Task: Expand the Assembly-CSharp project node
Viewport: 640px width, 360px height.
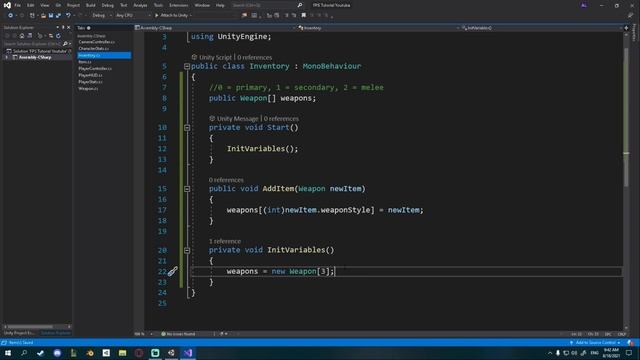Action: tap(7, 58)
